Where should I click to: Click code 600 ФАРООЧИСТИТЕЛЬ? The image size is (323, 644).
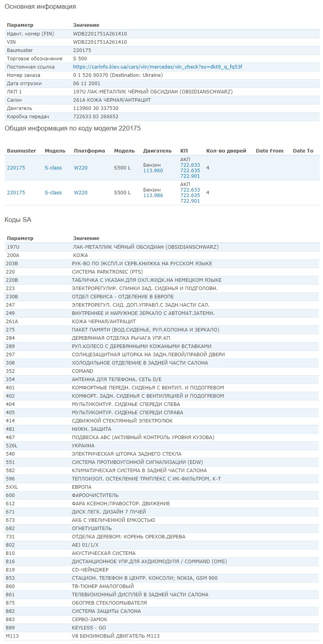(x=161, y=495)
